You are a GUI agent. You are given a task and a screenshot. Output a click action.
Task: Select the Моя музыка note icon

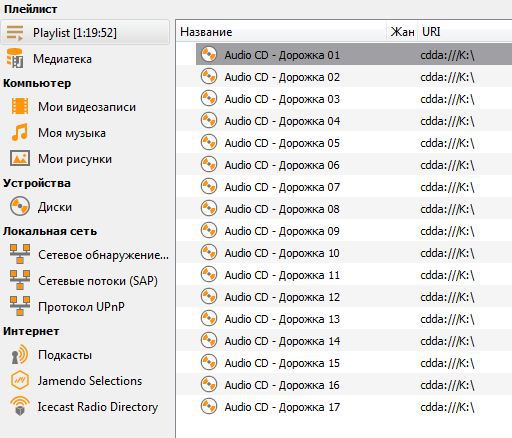(20, 132)
